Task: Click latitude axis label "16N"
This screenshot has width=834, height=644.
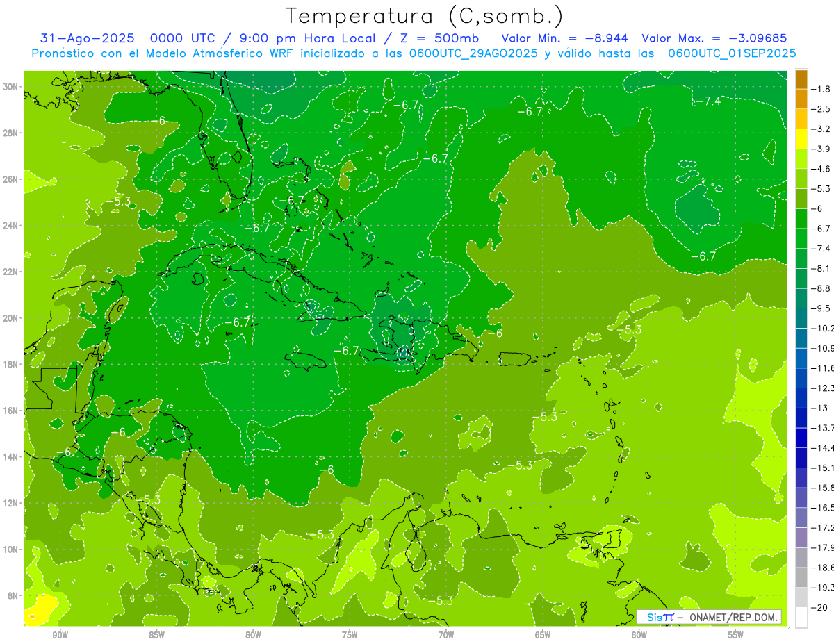Action: coord(11,411)
